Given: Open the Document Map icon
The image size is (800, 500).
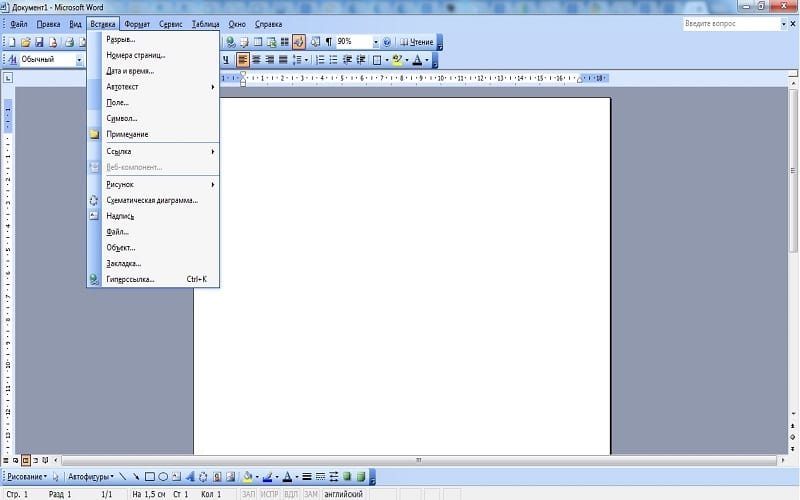Looking at the screenshot, I should (x=315, y=42).
